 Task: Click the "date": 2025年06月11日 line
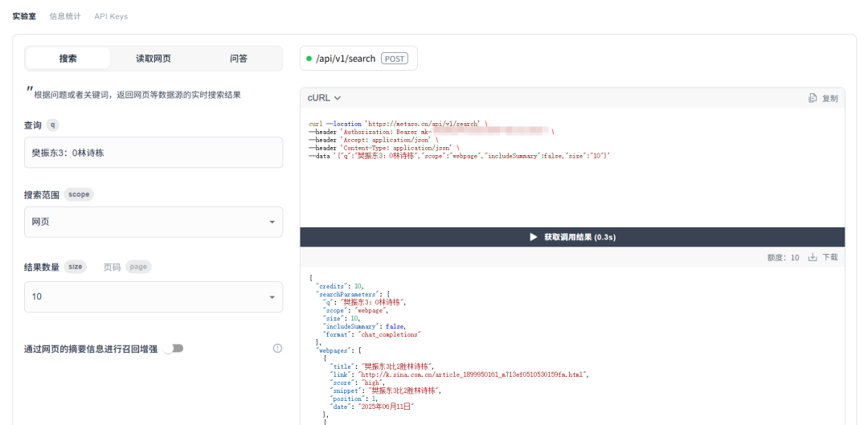[373, 407]
